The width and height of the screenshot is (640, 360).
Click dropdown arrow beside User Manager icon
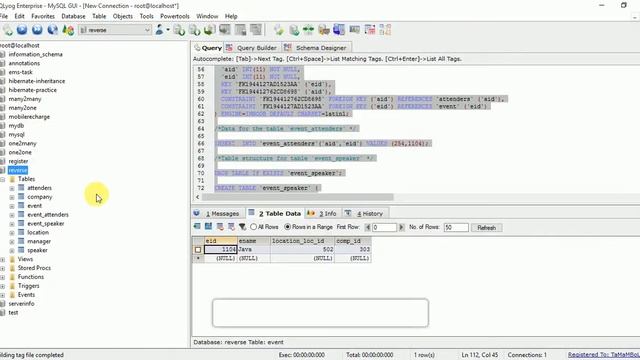click(x=168, y=29)
